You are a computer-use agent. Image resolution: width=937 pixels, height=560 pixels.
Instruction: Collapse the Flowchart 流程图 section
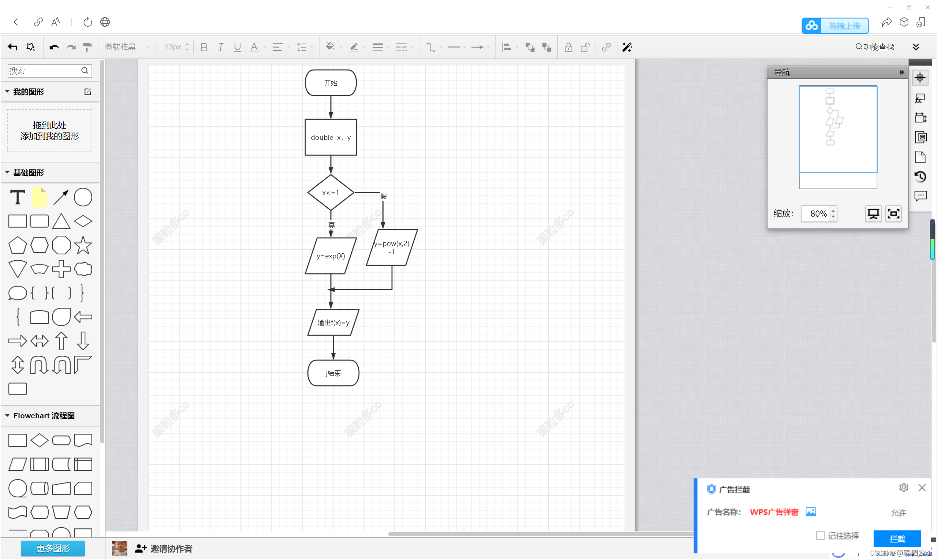click(7, 415)
